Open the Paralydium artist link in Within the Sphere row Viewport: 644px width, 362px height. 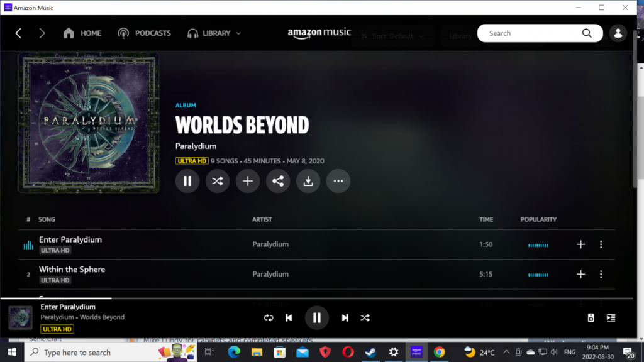click(270, 274)
